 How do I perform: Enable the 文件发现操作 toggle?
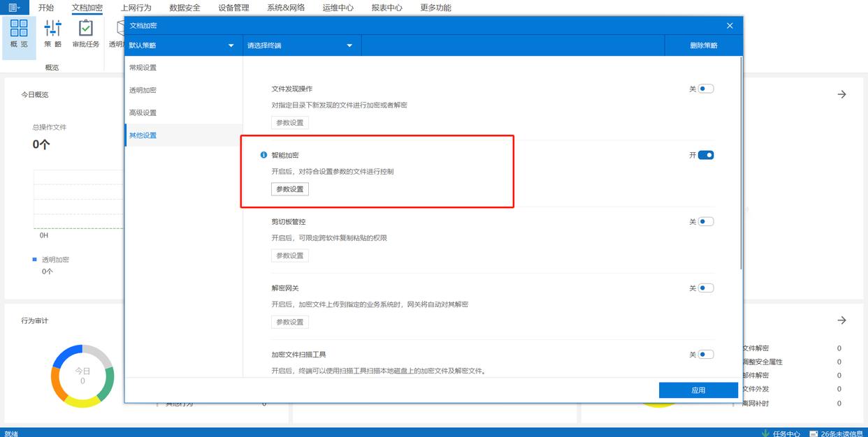pos(705,89)
